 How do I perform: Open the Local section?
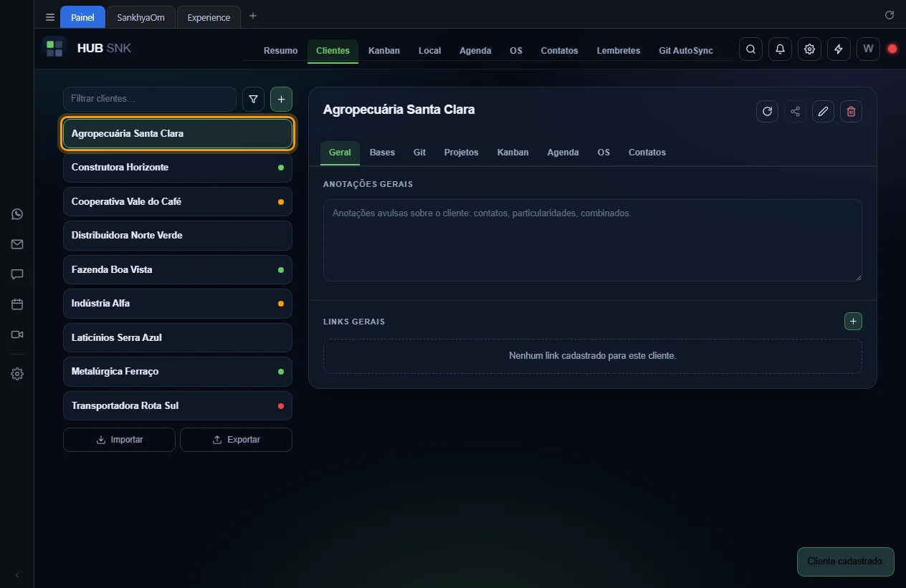[429, 51]
